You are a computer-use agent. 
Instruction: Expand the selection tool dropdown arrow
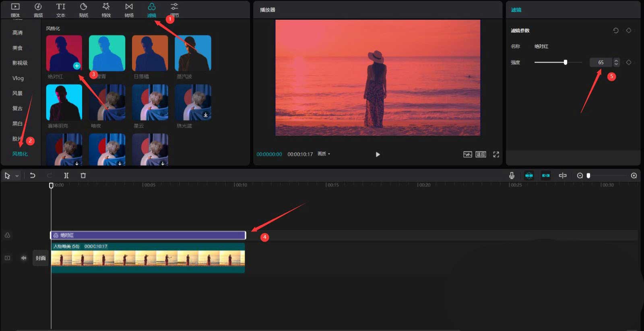click(17, 176)
